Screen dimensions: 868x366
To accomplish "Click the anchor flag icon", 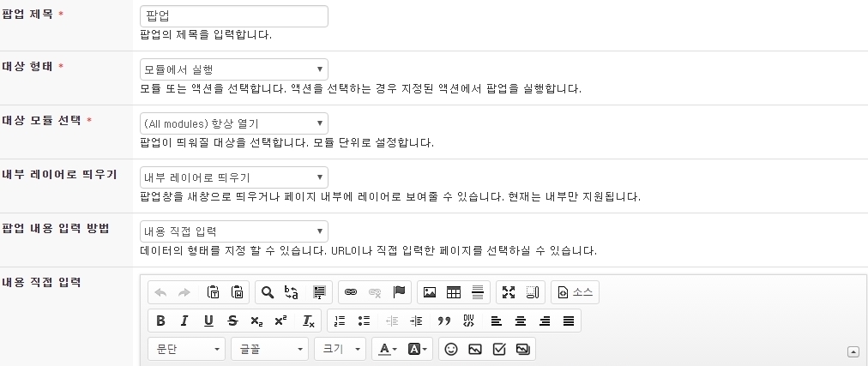I will pyautogui.click(x=399, y=292).
